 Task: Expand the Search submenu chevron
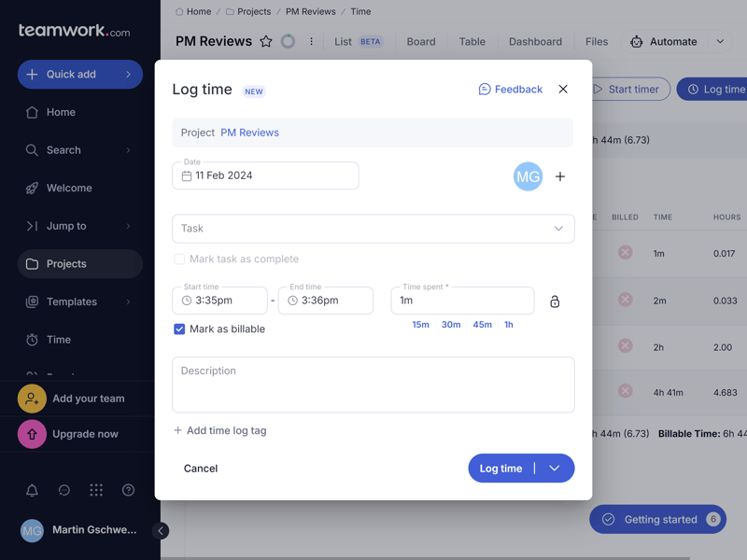128,150
